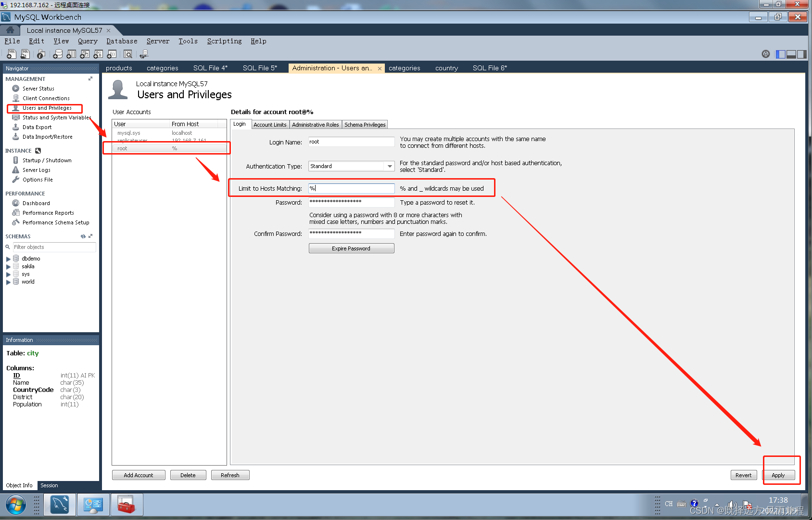This screenshot has width=812, height=520.
Task: Open Data Export in the navigator
Action: click(x=37, y=127)
